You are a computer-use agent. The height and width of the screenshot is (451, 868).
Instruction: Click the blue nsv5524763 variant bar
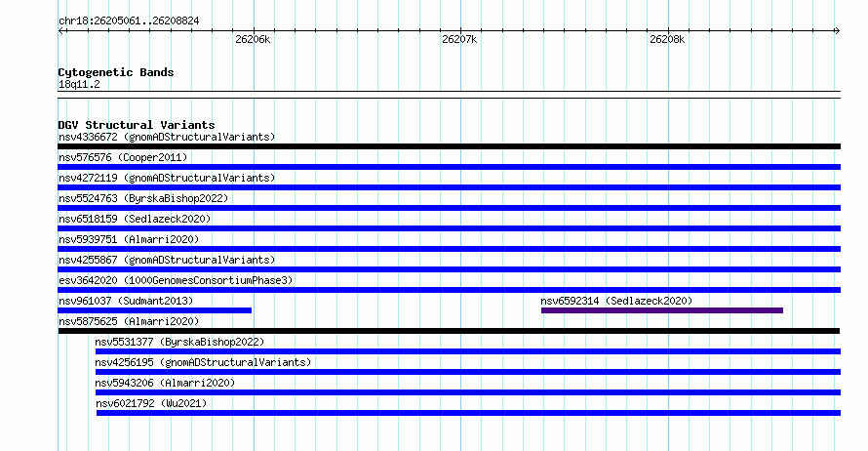point(449,208)
